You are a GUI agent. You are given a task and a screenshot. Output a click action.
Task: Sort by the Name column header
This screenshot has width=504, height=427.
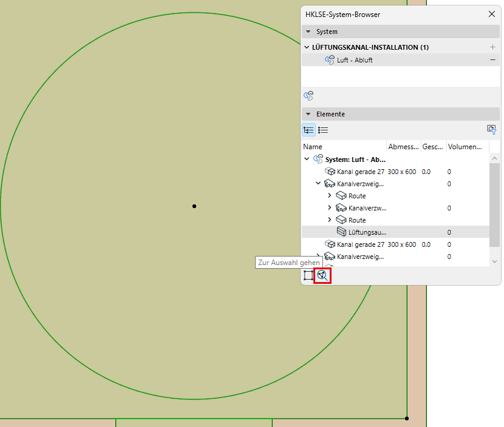coord(344,147)
